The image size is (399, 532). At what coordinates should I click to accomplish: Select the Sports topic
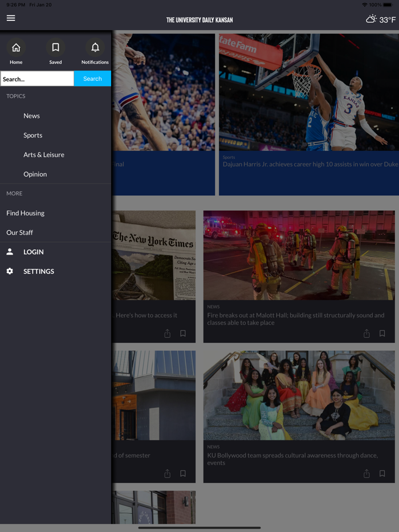click(x=33, y=135)
